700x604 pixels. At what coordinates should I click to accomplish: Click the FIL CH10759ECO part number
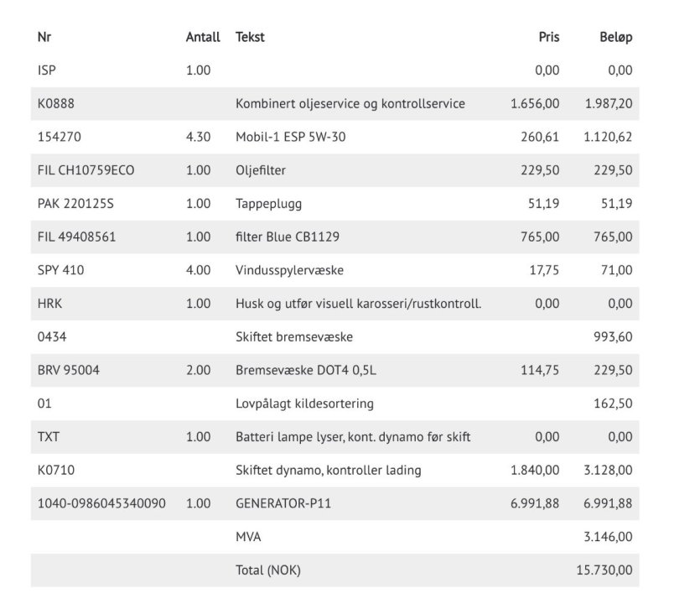tap(86, 170)
